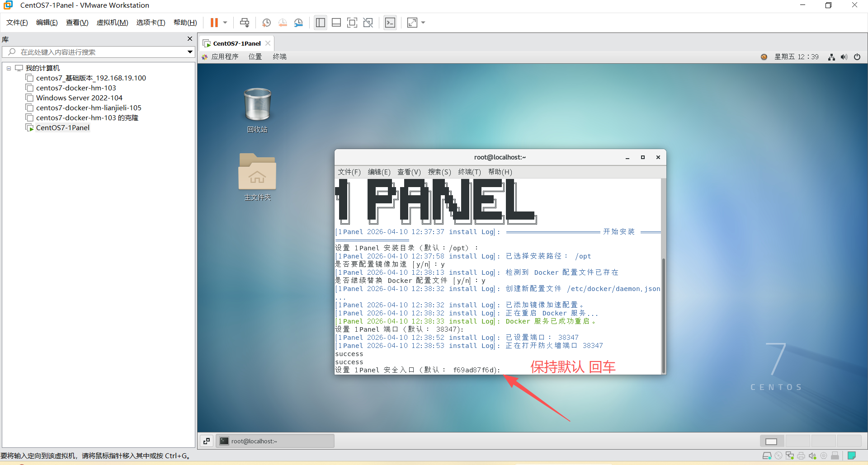Click the network adapter status icon
This screenshot has height=465, width=868.
click(x=790, y=456)
